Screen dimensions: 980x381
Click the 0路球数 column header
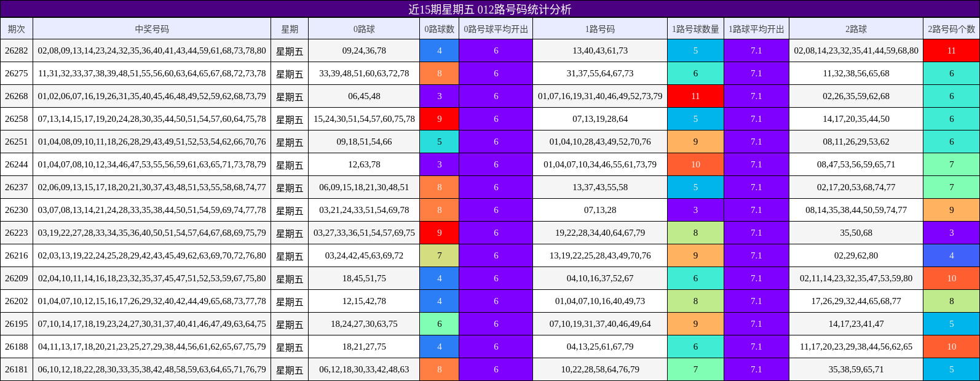coord(439,29)
